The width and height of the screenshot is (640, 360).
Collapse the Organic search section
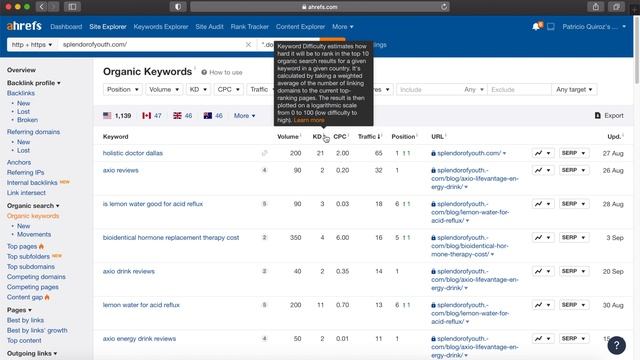pyautogui.click(x=33, y=206)
